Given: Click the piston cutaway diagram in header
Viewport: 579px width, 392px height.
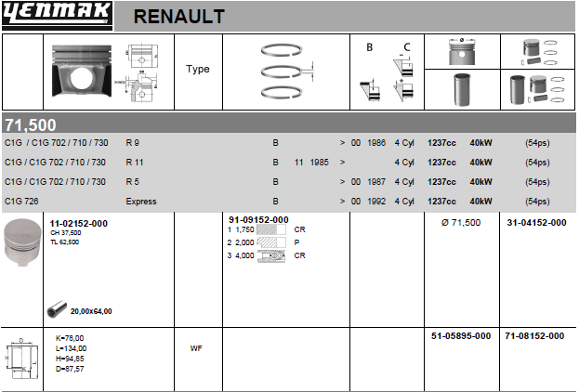Looking at the screenshot, I should tap(109, 72).
